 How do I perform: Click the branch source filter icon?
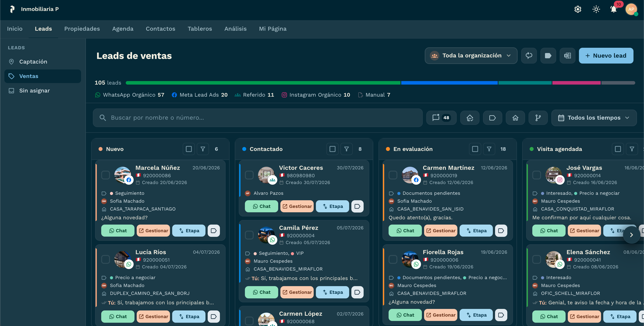538,118
